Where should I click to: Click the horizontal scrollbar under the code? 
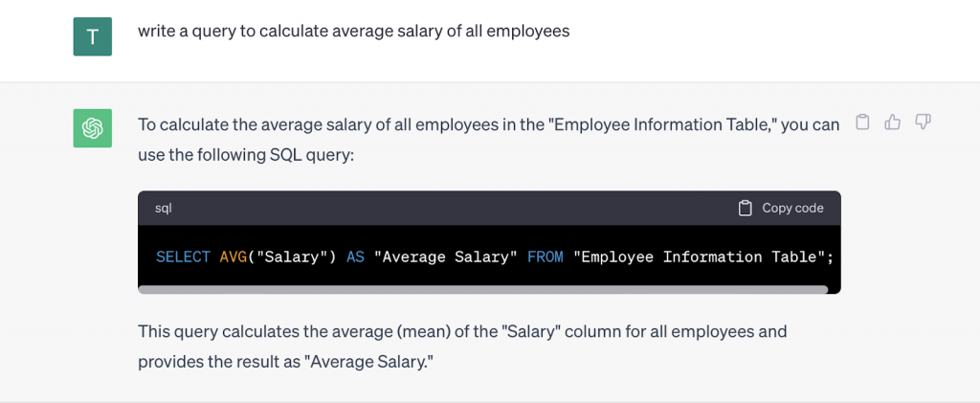pyautogui.click(x=482, y=289)
